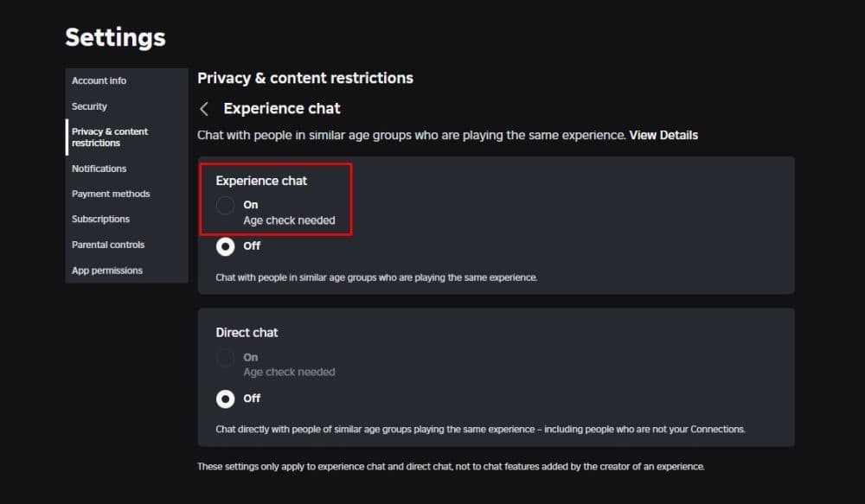Click the Direct chat heading
Viewport: 865px width, 504px height.
tap(247, 332)
